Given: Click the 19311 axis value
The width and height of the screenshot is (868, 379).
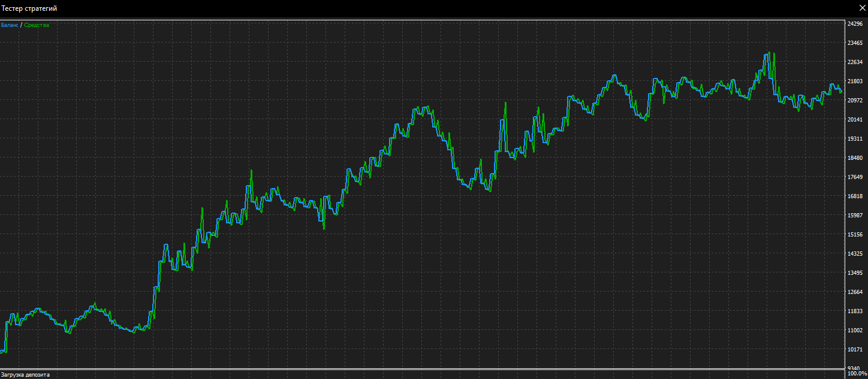Looking at the screenshot, I should pyautogui.click(x=855, y=139).
